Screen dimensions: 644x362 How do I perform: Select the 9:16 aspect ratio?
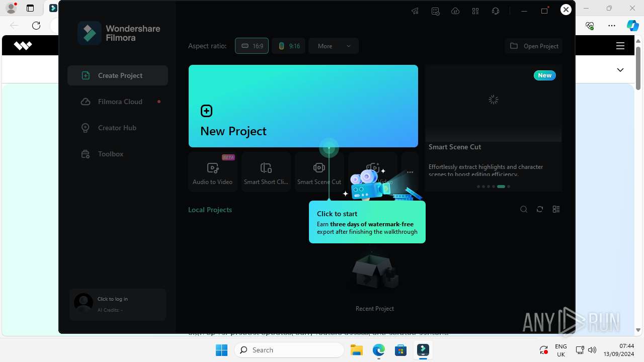289,46
